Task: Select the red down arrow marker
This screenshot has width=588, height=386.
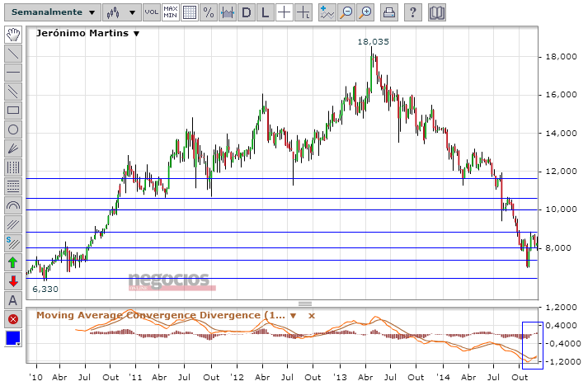Action: click(x=13, y=281)
